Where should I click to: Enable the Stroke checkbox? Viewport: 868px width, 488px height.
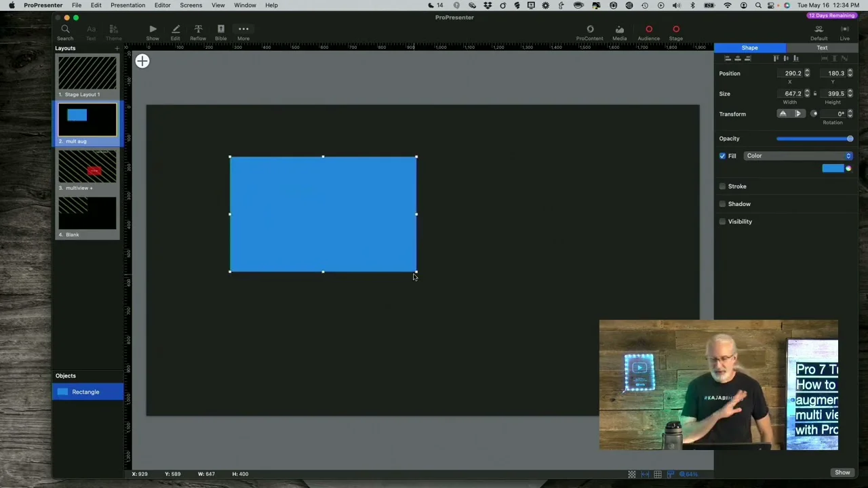tap(722, 186)
